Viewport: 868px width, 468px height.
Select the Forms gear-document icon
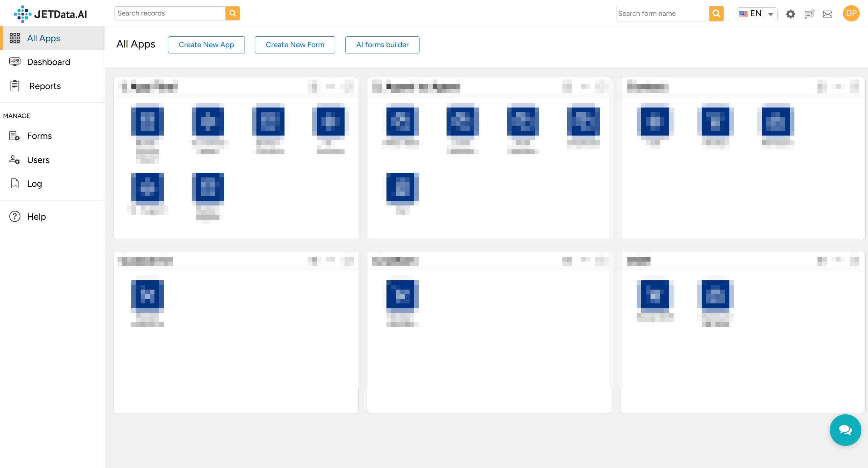point(15,136)
